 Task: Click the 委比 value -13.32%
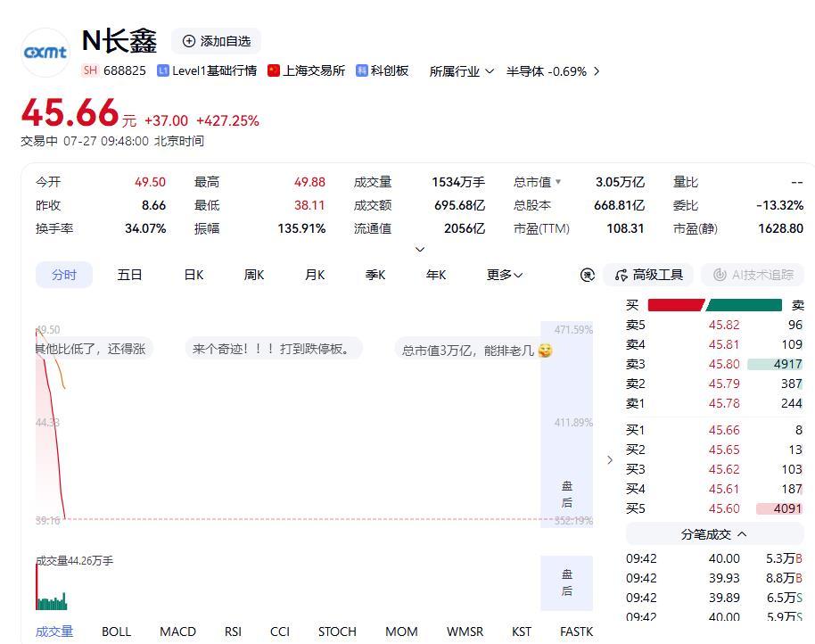coord(779,205)
